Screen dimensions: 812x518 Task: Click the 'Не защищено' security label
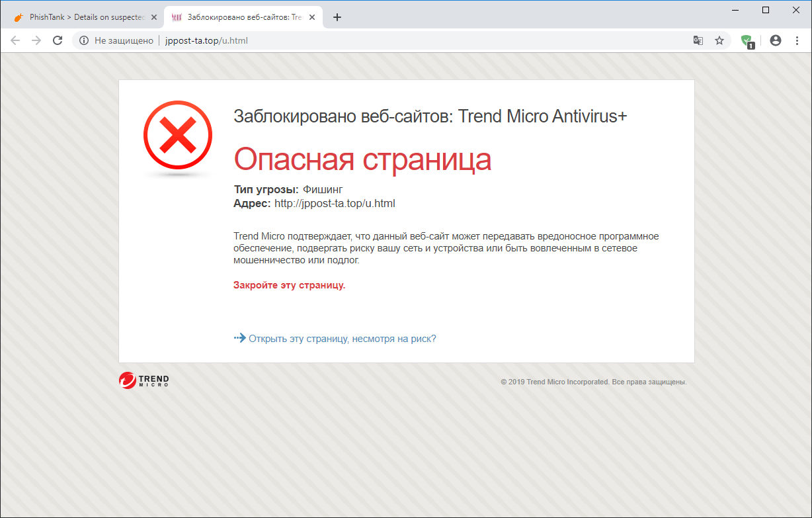(x=124, y=40)
